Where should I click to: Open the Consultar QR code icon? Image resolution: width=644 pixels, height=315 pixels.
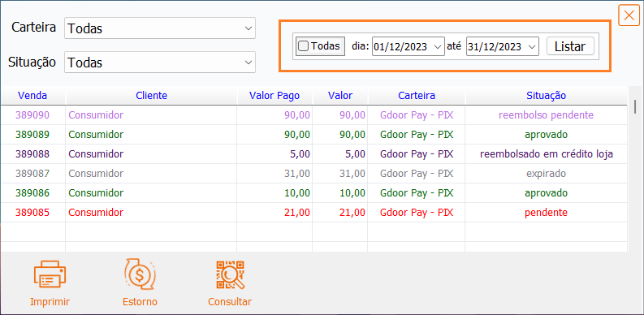click(230, 275)
